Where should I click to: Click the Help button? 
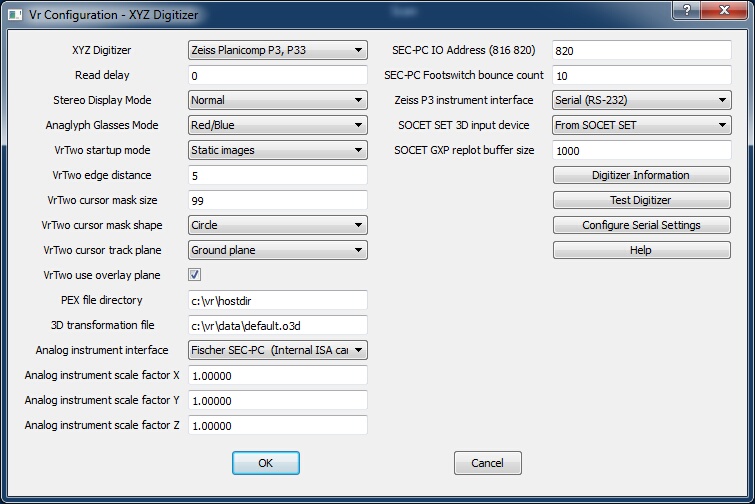(x=642, y=250)
